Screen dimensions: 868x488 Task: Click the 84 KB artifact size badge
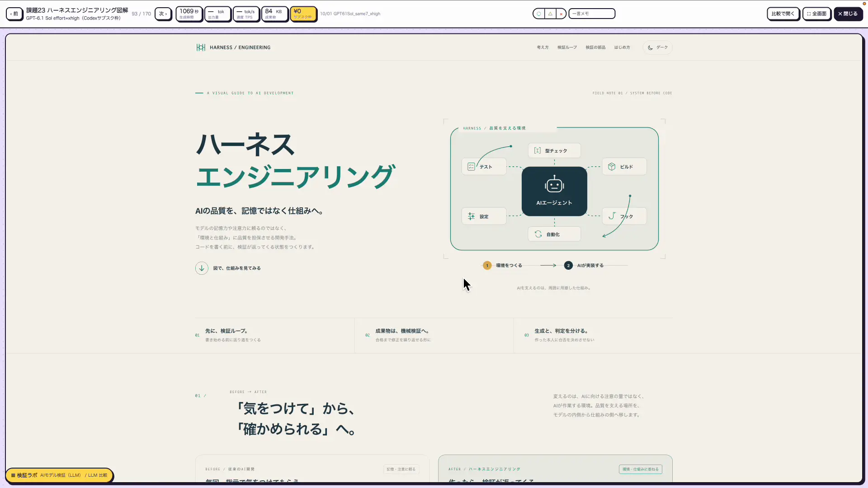point(274,14)
